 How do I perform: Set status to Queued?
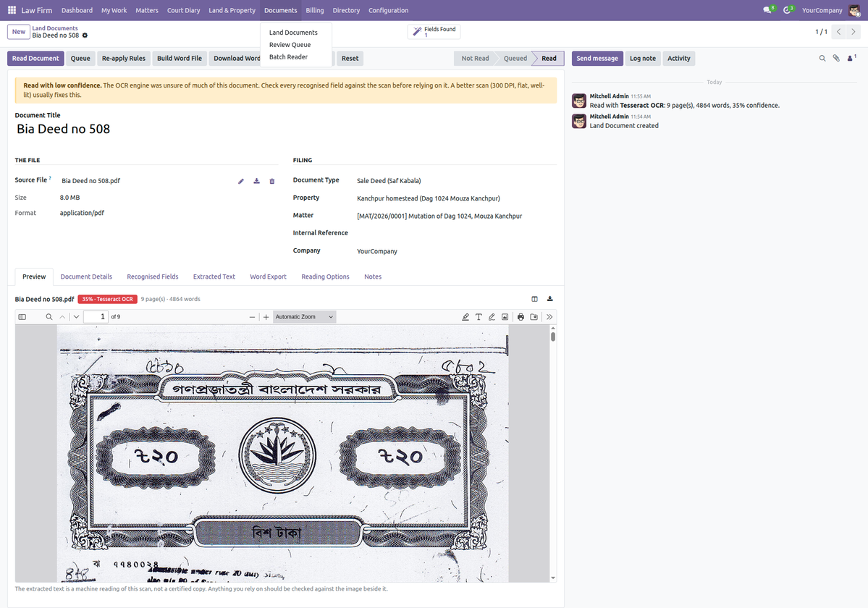[515, 58]
